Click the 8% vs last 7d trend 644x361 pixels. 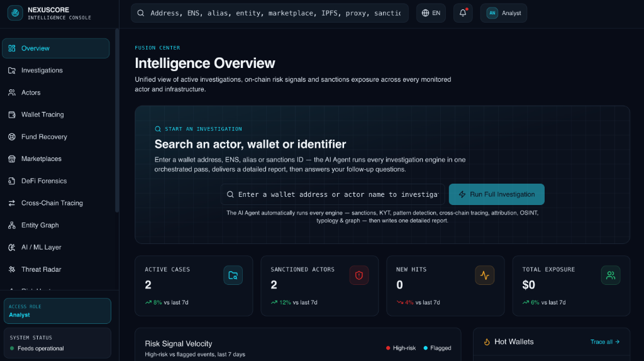167,303
